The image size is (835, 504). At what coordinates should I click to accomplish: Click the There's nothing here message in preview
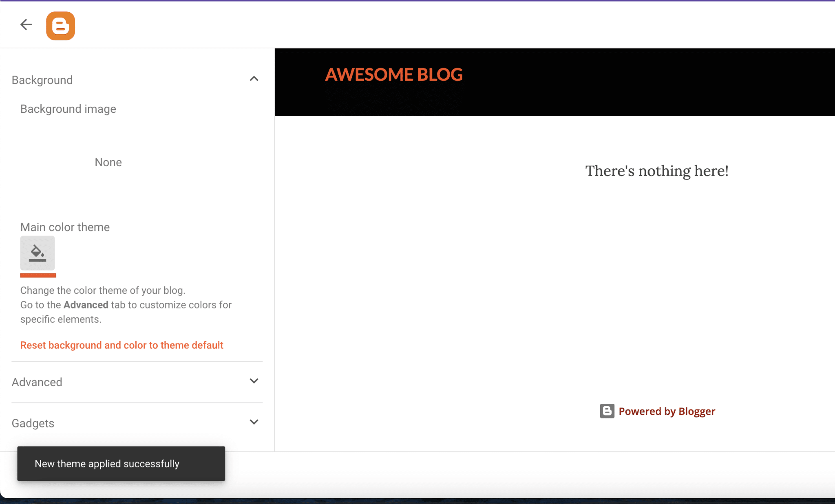pyautogui.click(x=657, y=171)
